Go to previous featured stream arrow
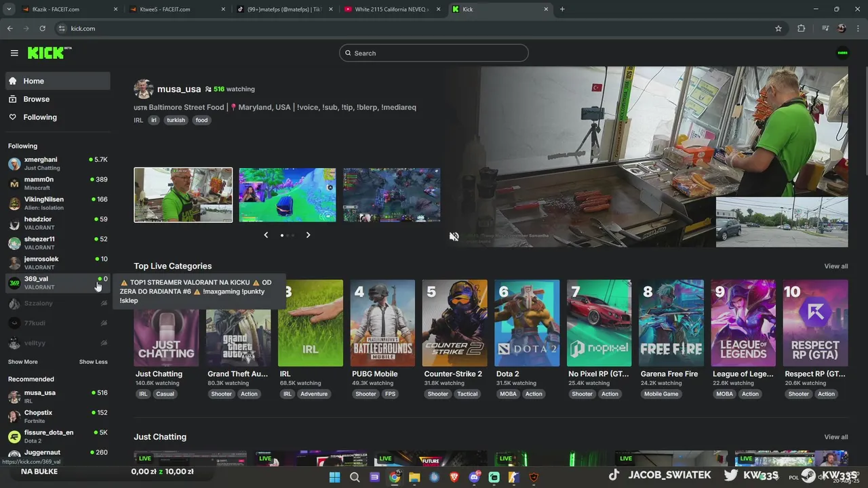868x488 pixels. point(266,235)
